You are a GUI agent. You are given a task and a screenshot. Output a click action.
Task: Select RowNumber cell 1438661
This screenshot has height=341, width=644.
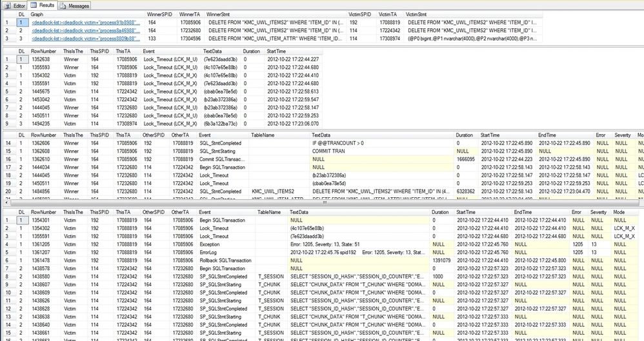click(45, 333)
